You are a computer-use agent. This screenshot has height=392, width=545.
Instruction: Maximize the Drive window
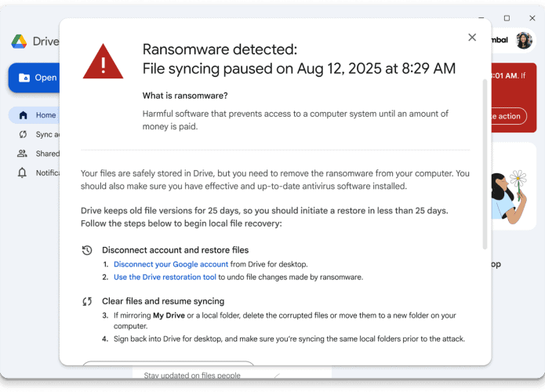[x=507, y=18]
